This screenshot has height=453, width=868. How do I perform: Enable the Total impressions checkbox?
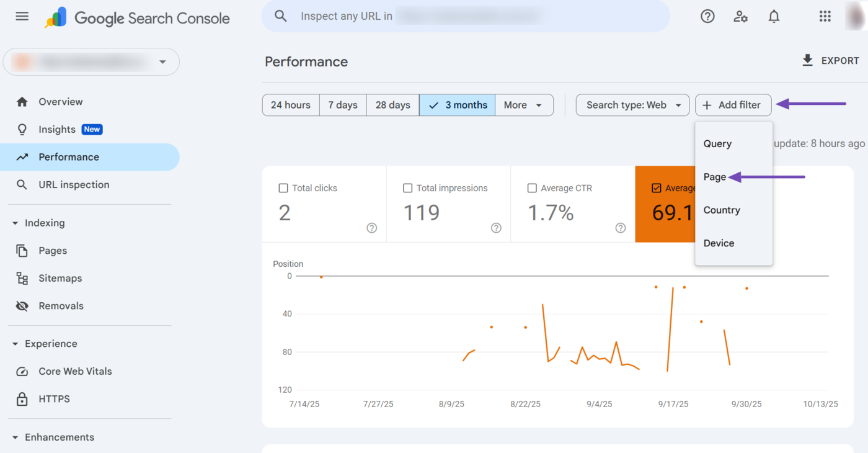[407, 188]
